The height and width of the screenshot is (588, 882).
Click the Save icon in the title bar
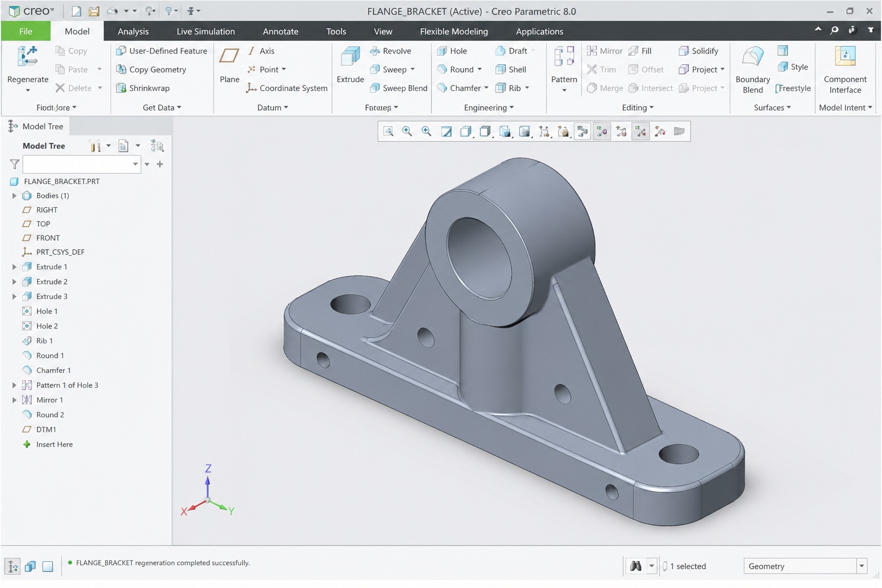point(94,11)
